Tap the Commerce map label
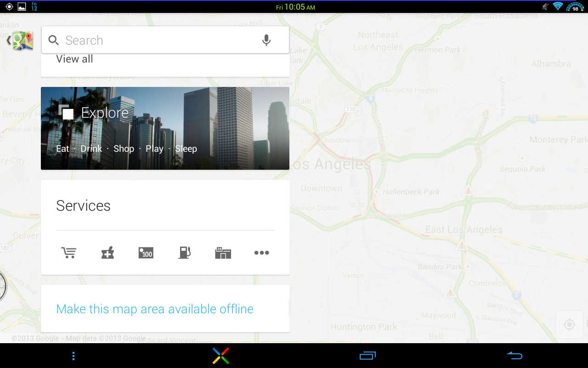The height and width of the screenshot is (368, 588). [488, 283]
